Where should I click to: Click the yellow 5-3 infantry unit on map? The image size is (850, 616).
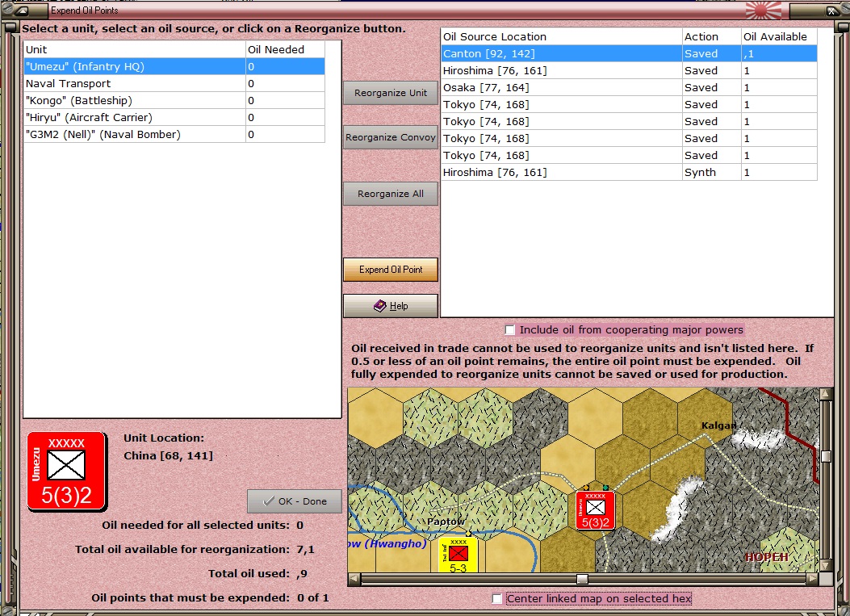point(458,555)
